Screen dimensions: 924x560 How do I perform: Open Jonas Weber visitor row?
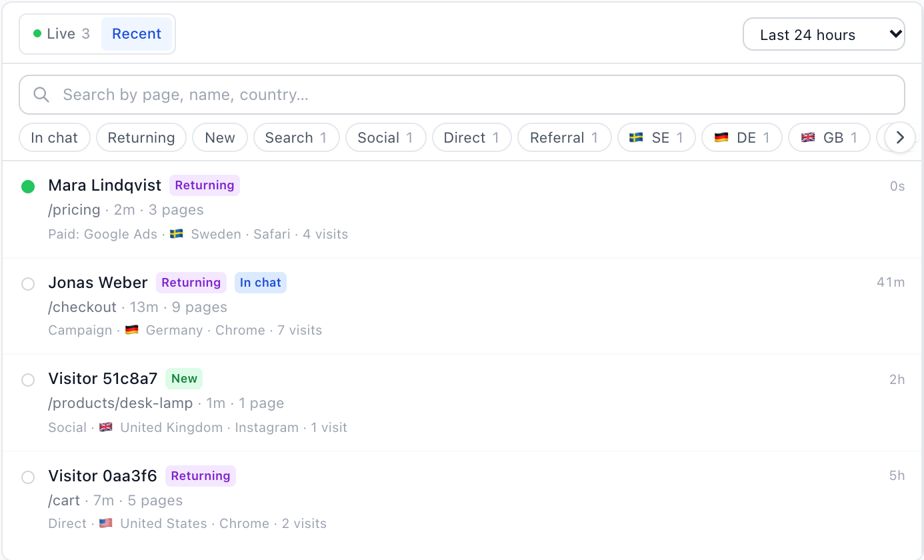pyautogui.click(x=462, y=306)
